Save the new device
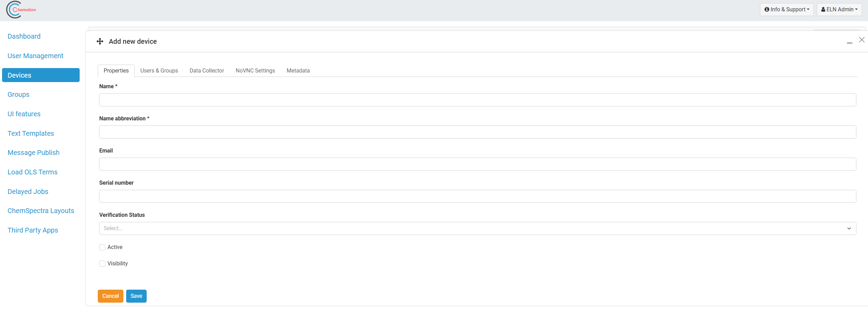Viewport: 868px width, 317px height. (136, 296)
